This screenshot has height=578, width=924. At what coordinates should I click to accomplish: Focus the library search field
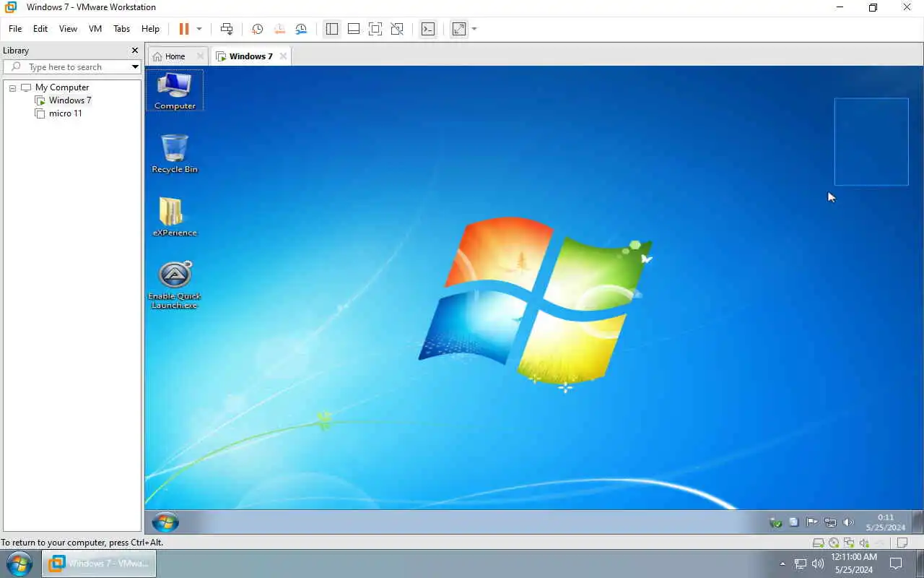[x=72, y=66]
